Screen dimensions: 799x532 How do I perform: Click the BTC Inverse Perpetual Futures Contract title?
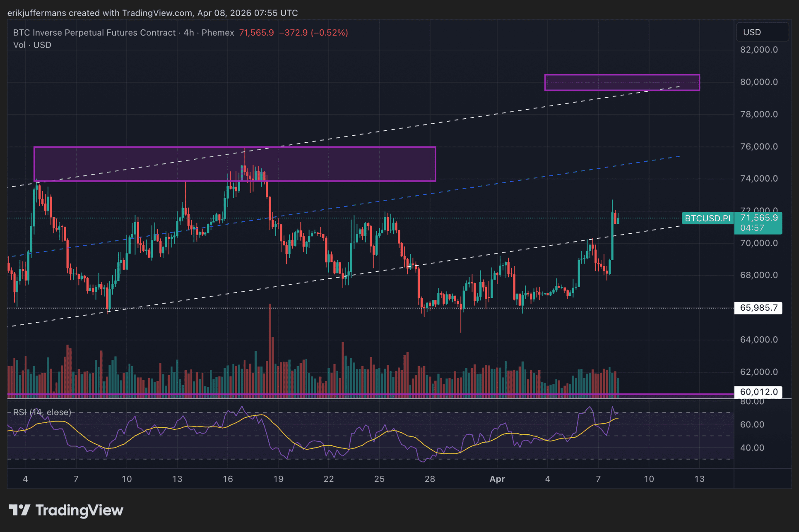tap(94, 33)
